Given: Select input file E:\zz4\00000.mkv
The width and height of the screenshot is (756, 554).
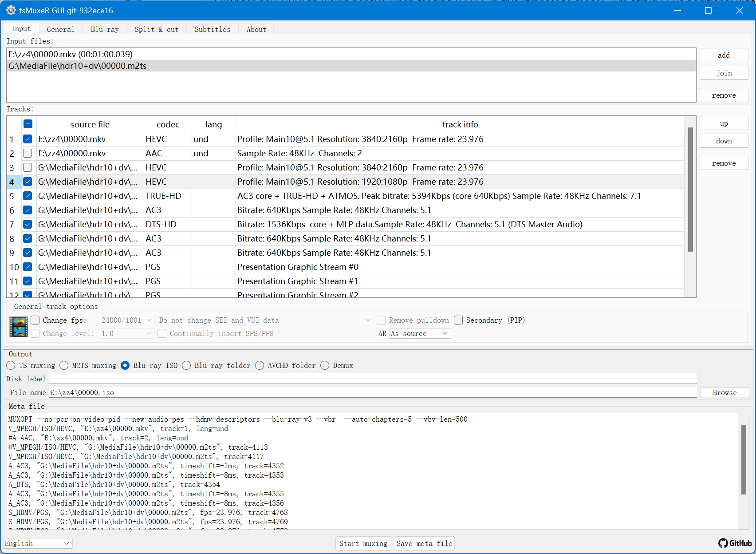Looking at the screenshot, I should [351, 54].
